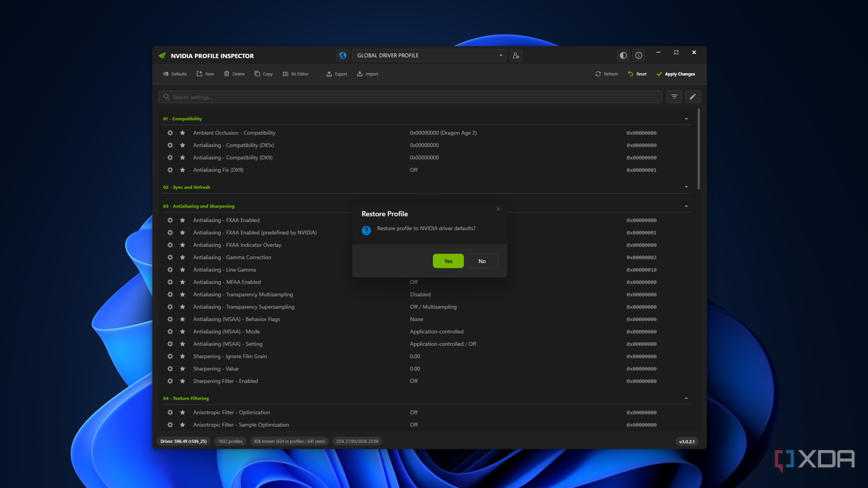Click gear icon for Anisotropic Filter - Optimization
This screenshot has height=488, width=868.
point(170,412)
